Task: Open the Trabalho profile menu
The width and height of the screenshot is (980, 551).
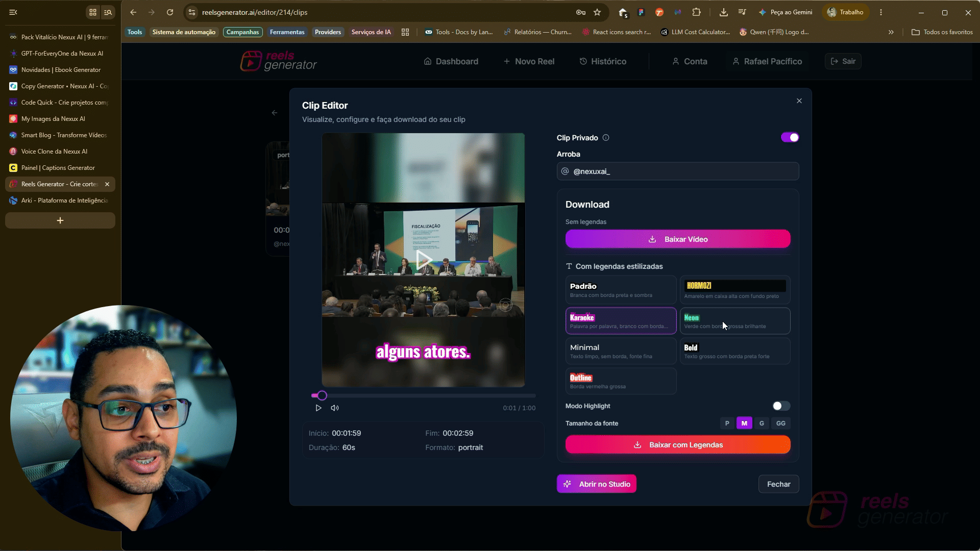Action: (x=845, y=12)
